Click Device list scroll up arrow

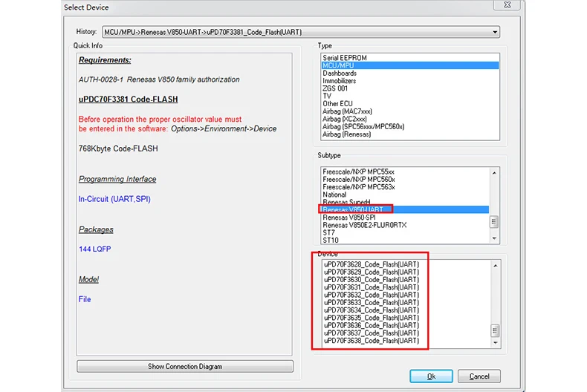coord(495,266)
